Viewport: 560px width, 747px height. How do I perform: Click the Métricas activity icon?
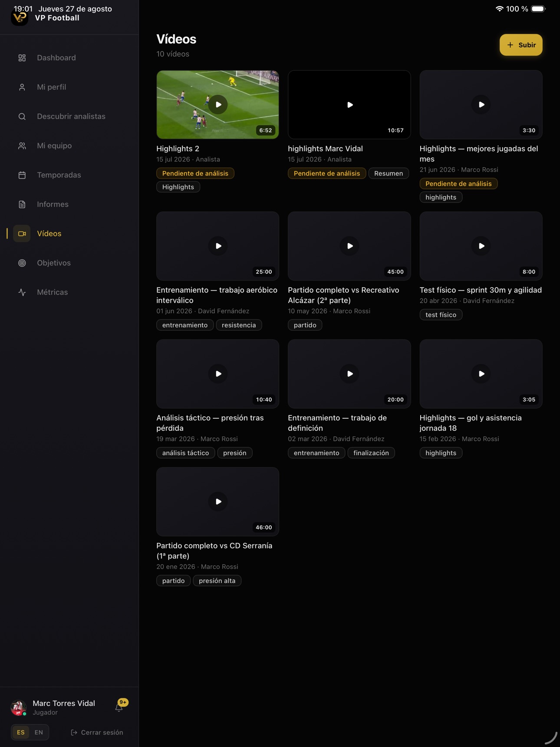click(22, 292)
